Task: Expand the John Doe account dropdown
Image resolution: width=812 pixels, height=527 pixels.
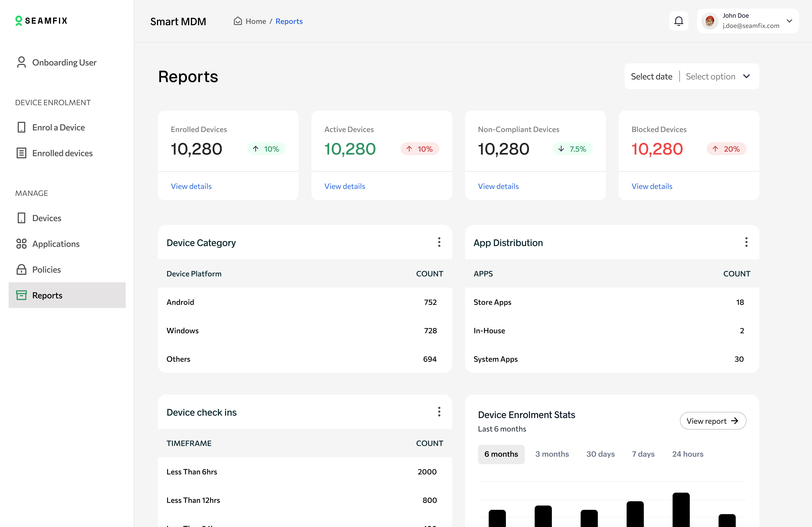Action: pos(789,21)
